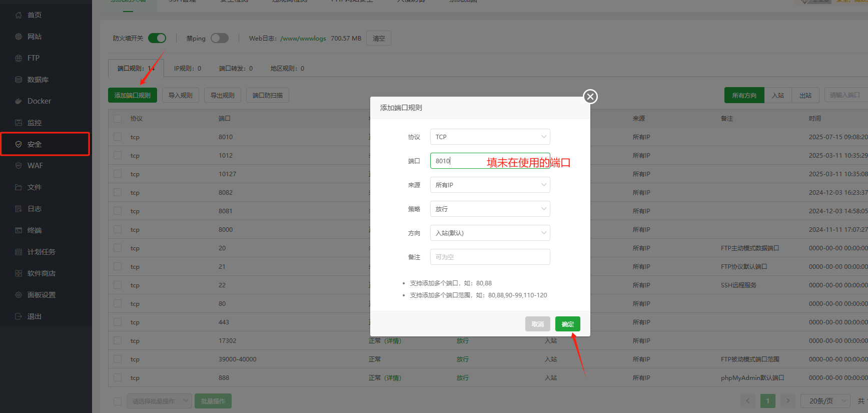The image size is (868, 413).
Task: Turn off the firewall switch
Action: 157,38
